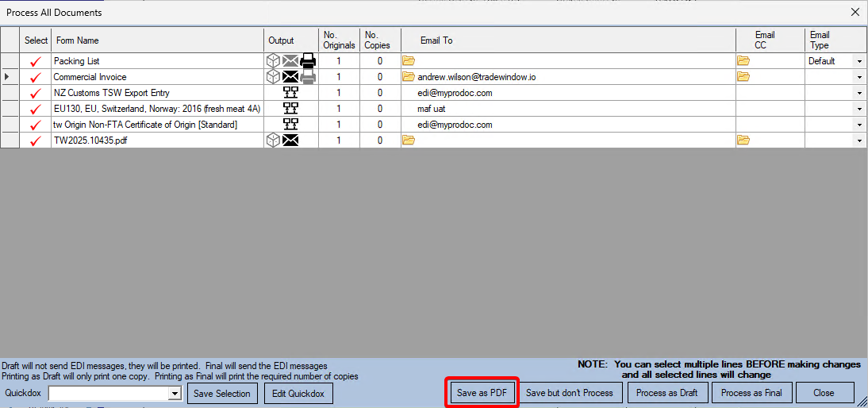868x408 pixels.
Task: Click the cube icon in Packing List row
Action: [x=273, y=61]
